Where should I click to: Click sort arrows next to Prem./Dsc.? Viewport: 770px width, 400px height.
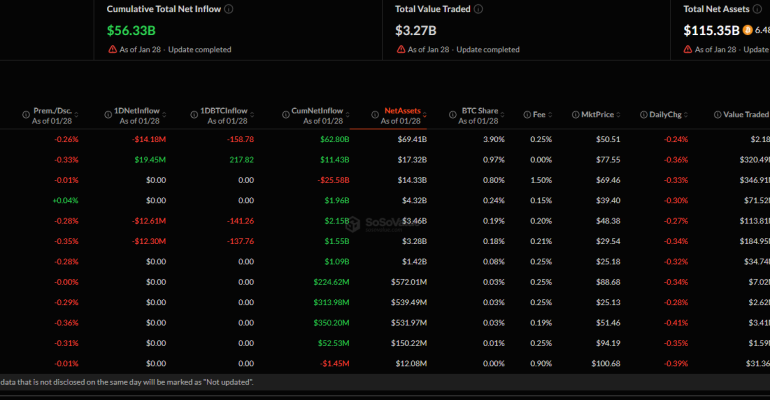(76, 115)
